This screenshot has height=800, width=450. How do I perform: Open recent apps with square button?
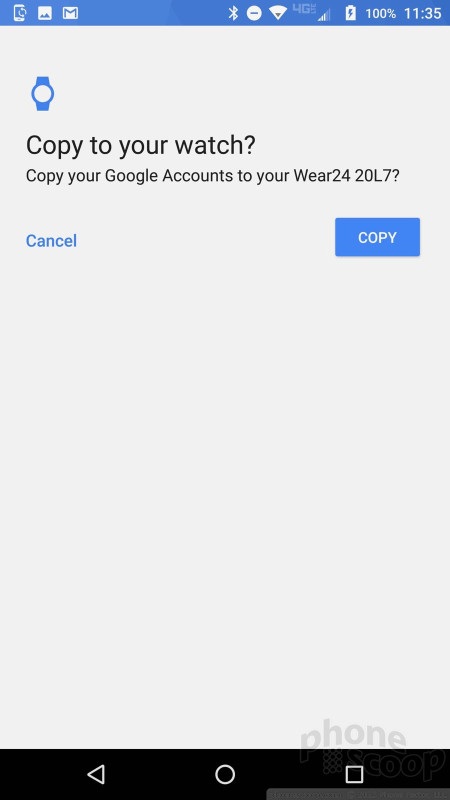coord(354,774)
